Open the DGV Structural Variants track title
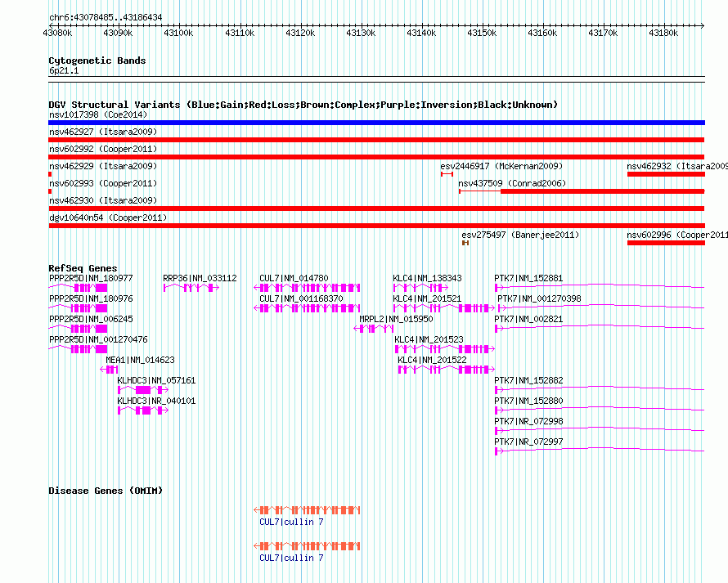728x583 pixels. 303,105
